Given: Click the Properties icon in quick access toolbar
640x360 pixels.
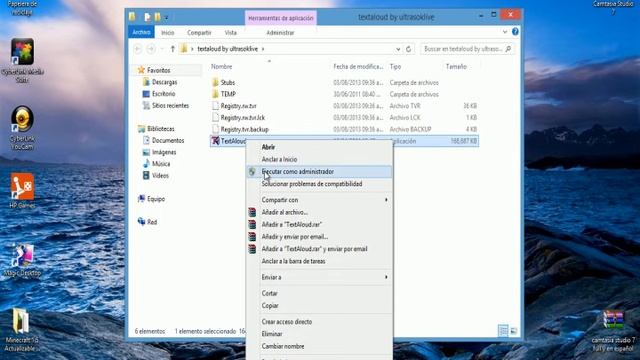Looking at the screenshot, I should coord(148,17).
